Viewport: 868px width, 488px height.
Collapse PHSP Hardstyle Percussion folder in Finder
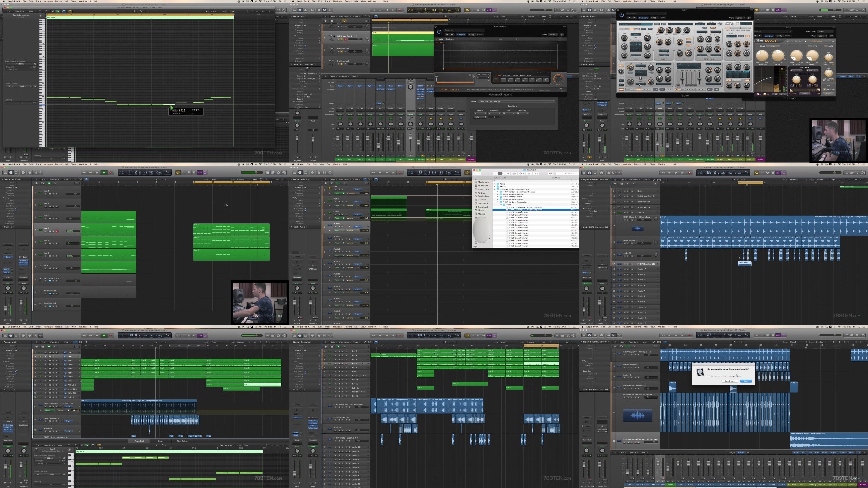click(498, 202)
